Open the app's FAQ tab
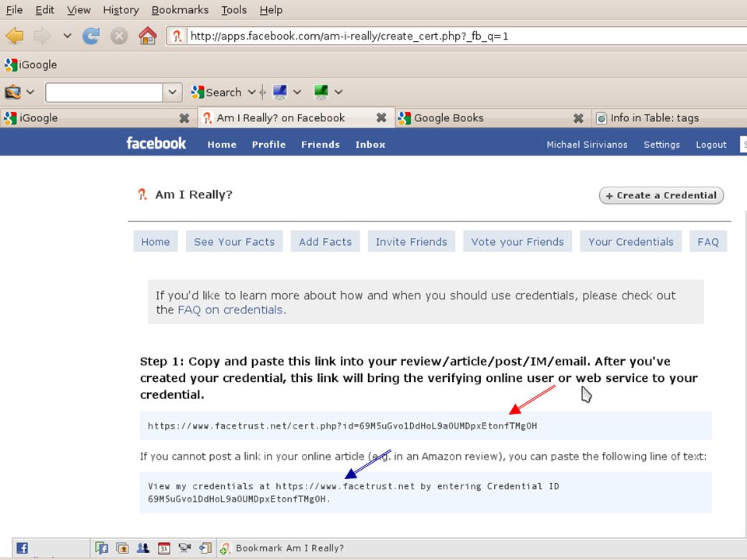The image size is (747, 560). pyautogui.click(x=708, y=242)
